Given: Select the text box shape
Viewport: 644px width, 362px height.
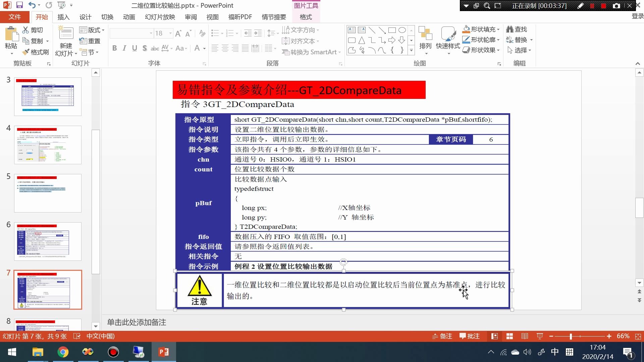Looking at the screenshot, I should point(352,30).
